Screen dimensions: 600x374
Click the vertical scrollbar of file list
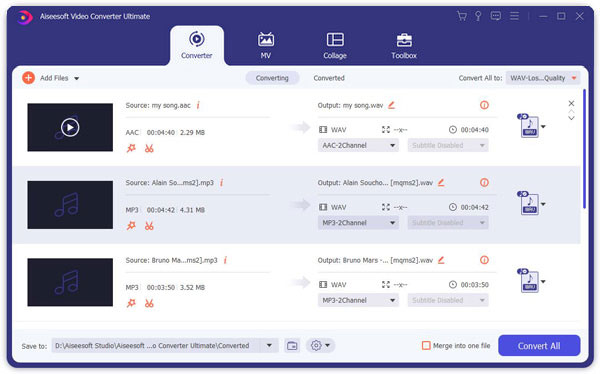[x=584, y=149]
